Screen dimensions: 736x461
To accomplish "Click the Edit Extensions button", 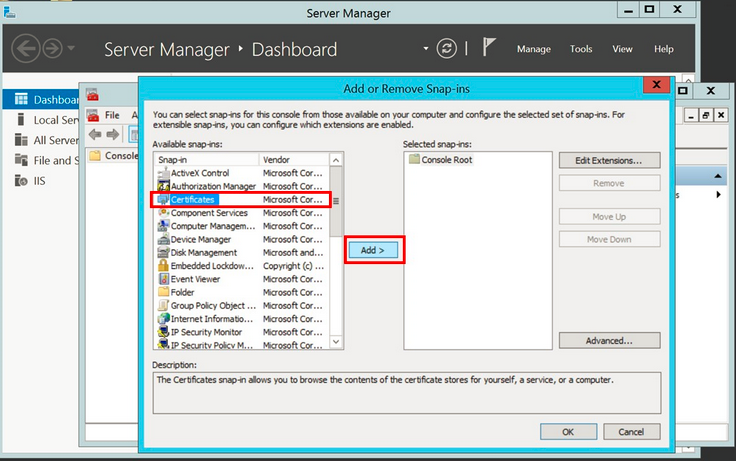I will [609, 161].
